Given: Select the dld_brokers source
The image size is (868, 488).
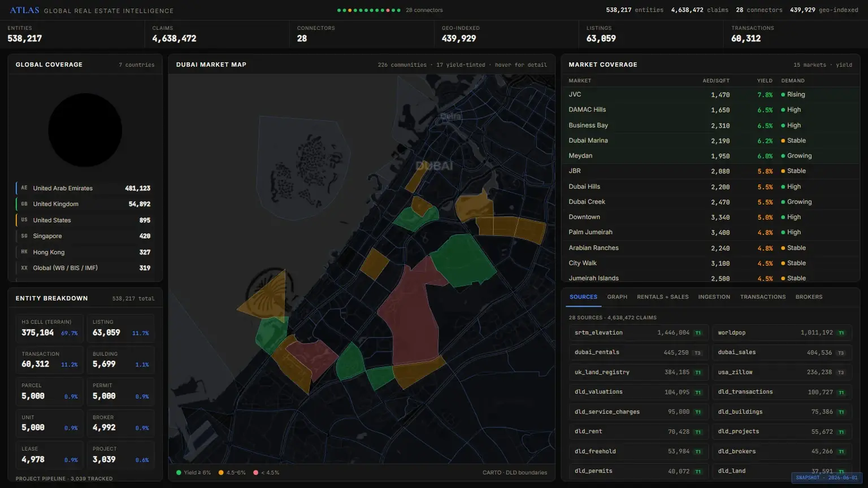Looking at the screenshot, I should [x=782, y=451].
